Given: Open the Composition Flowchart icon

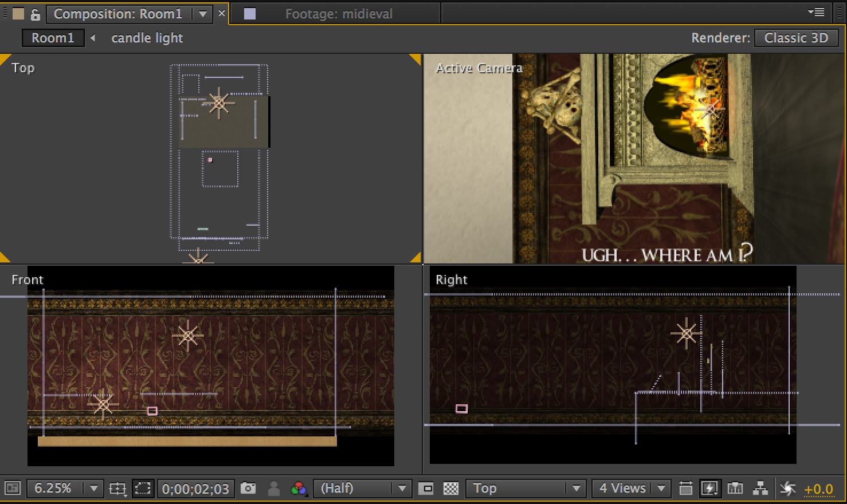Looking at the screenshot, I should 760,489.
